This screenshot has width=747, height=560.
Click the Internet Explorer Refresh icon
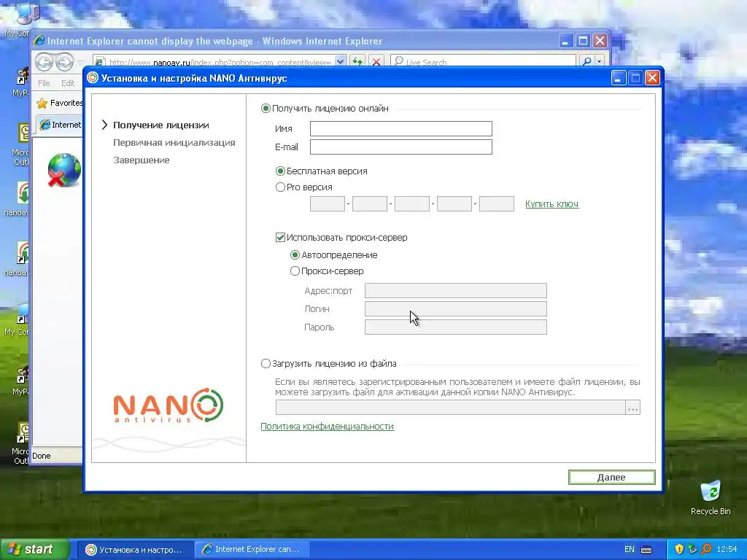coord(357,61)
